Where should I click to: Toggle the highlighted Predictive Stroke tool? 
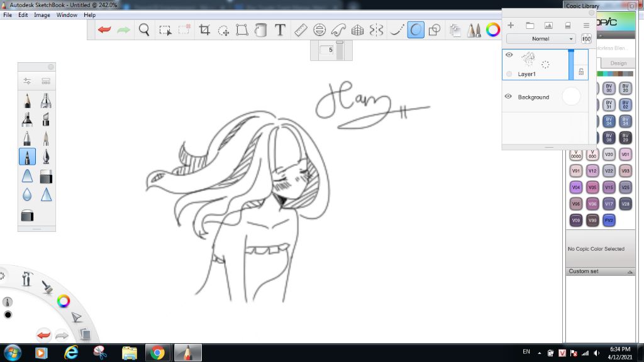(416, 30)
